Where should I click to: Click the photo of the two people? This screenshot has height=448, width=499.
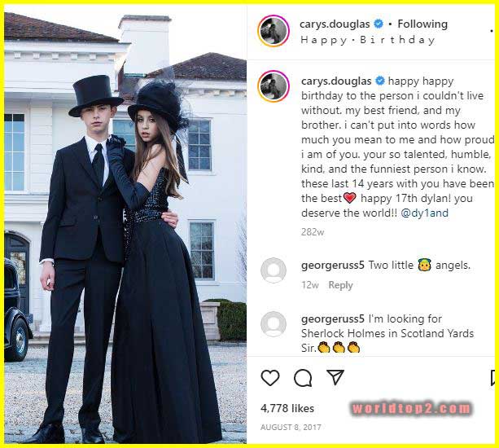125,225
